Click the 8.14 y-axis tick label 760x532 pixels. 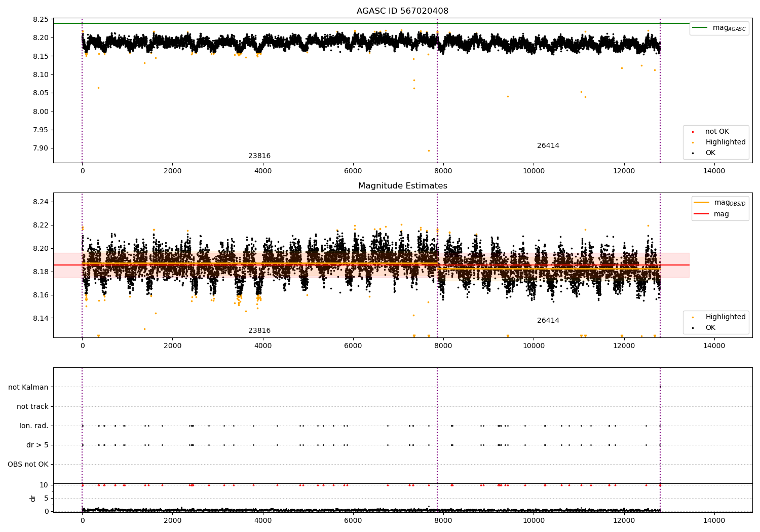(x=41, y=318)
